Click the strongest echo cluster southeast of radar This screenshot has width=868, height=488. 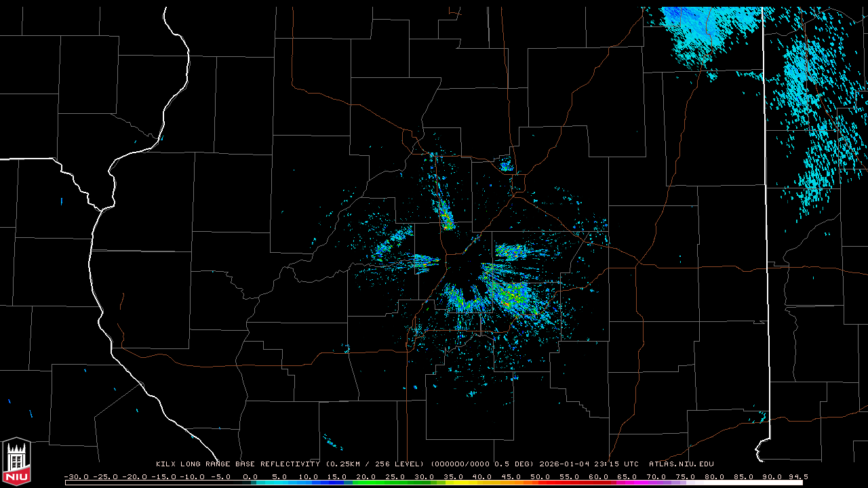click(512, 295)
